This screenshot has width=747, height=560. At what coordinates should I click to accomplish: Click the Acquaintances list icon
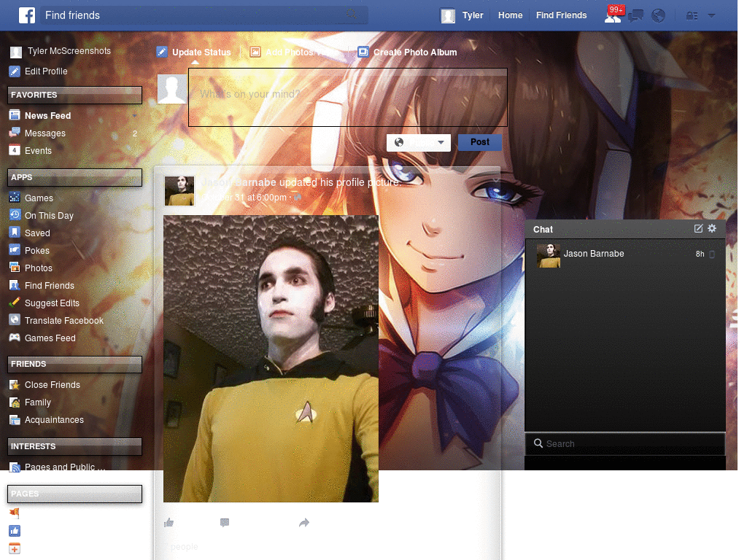(15, 419)
